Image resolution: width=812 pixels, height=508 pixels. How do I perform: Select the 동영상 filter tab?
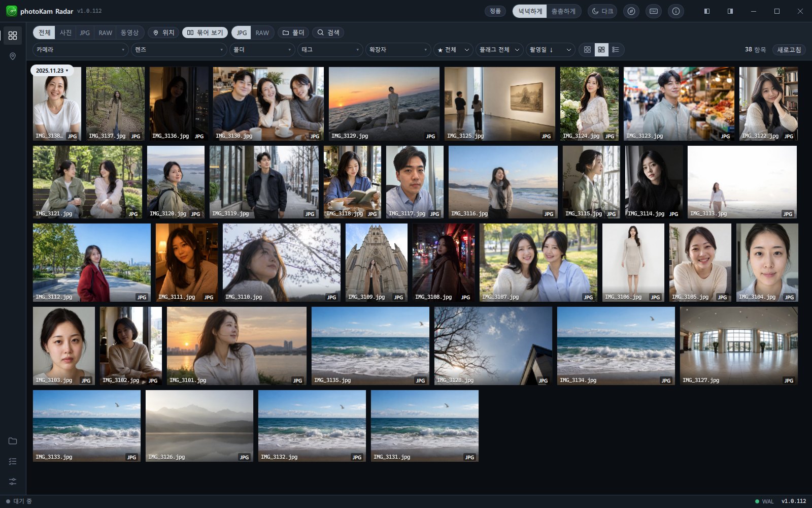click(x=129, y=33)
